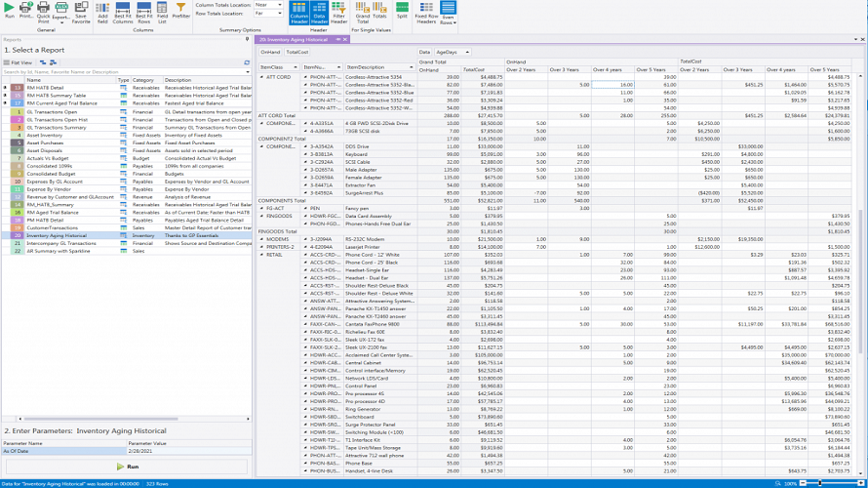This screenshot has width=868, height=488.
Task: Click the zoom out minus button
Action: pos(804,483)
